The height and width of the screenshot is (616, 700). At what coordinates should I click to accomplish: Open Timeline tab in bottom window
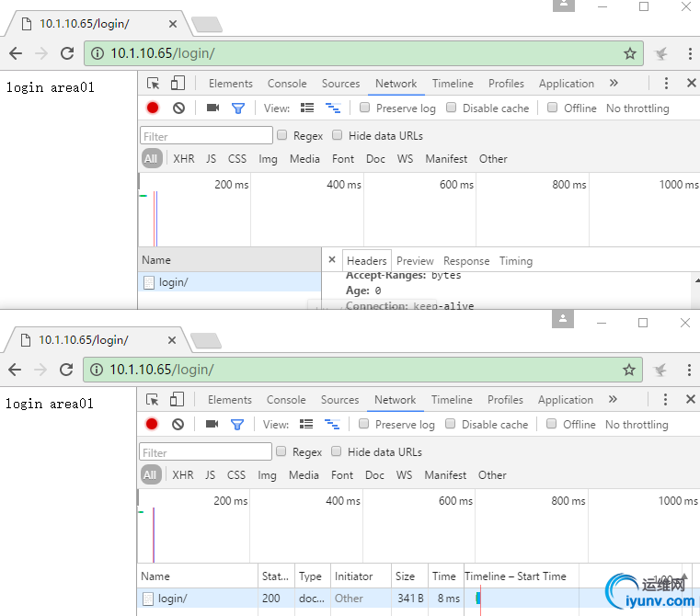[452, 400]
